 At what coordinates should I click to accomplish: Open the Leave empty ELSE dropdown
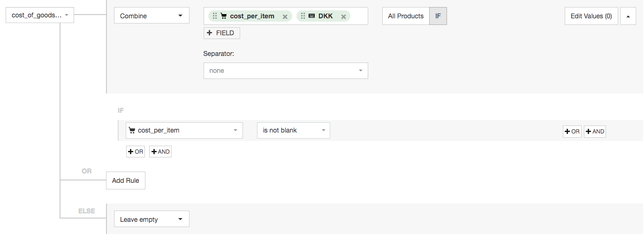(152, 219)
